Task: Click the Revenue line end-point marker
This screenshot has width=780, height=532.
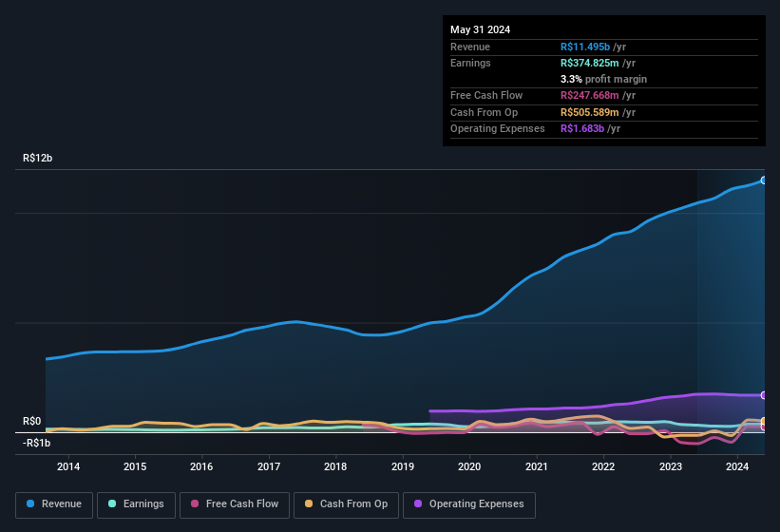Action: click(764, 180)
